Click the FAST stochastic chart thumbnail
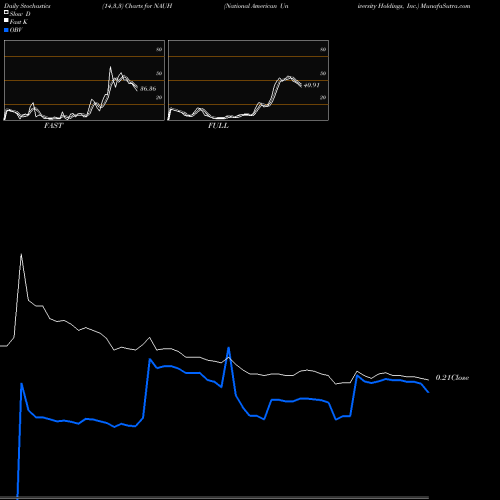This screenshot has width=500, height=500. pos(84,80)
